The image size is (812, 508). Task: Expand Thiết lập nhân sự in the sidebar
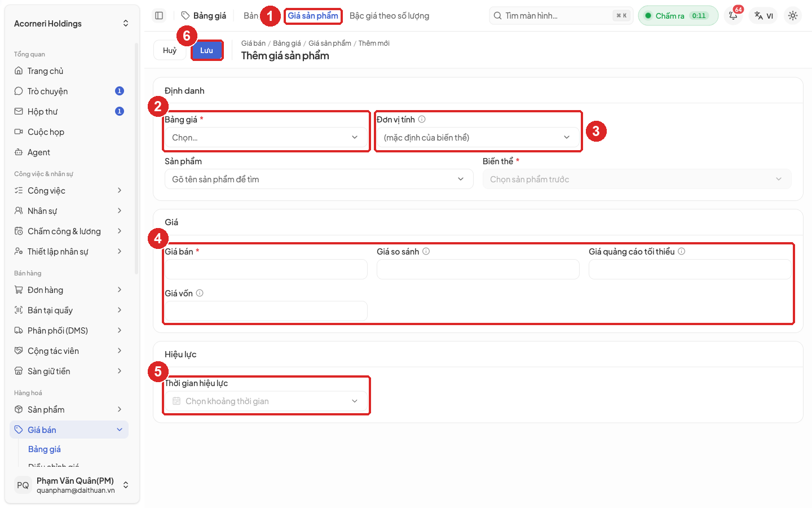pos(69,252)
